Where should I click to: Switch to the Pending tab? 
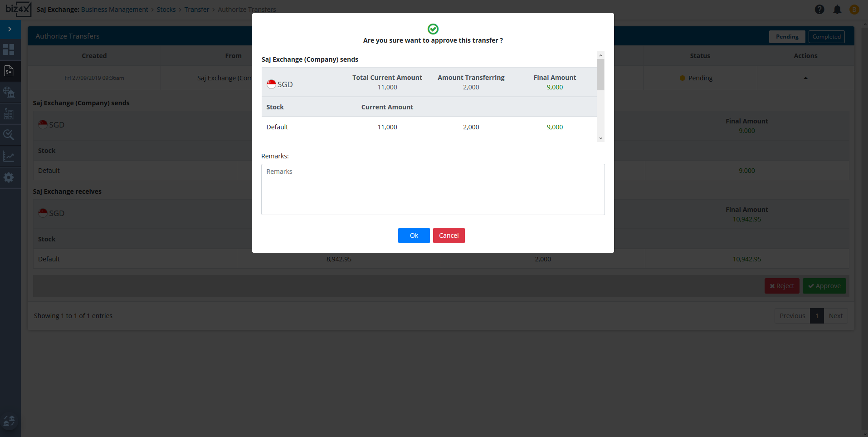(787, 37)
